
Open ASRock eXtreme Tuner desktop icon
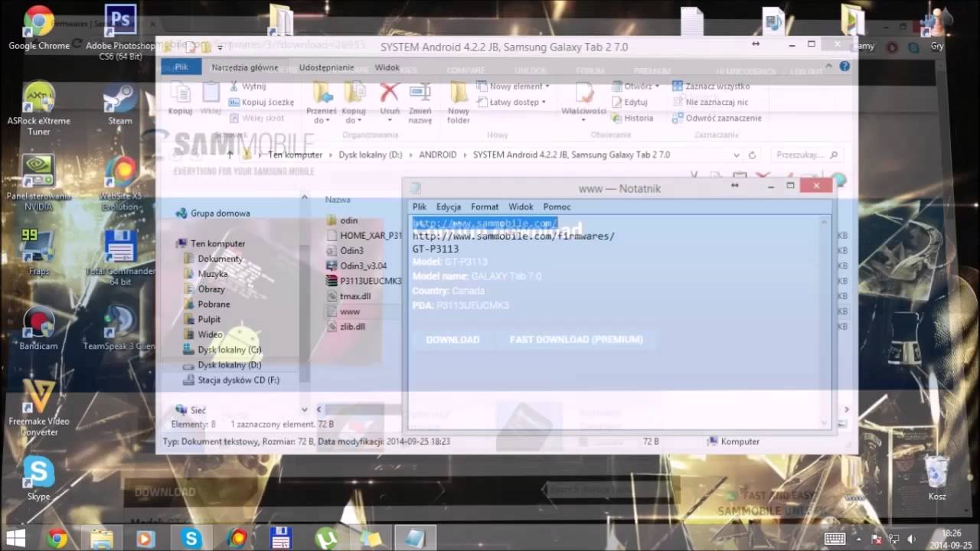[x=38, y=109]
